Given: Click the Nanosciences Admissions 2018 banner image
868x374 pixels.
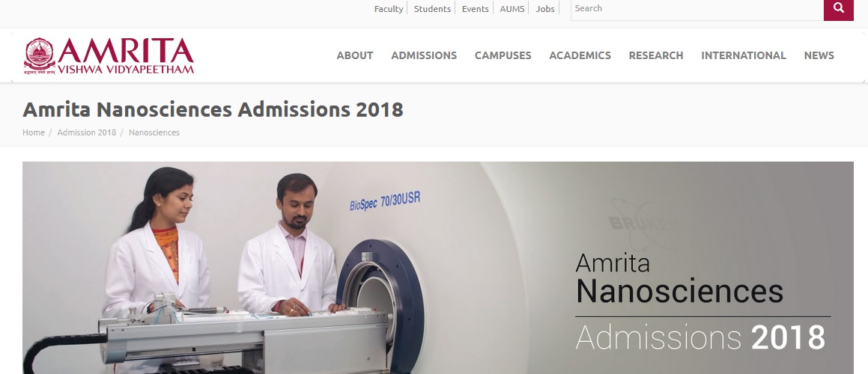Looking at the screenshot, I should click(438, 268).
